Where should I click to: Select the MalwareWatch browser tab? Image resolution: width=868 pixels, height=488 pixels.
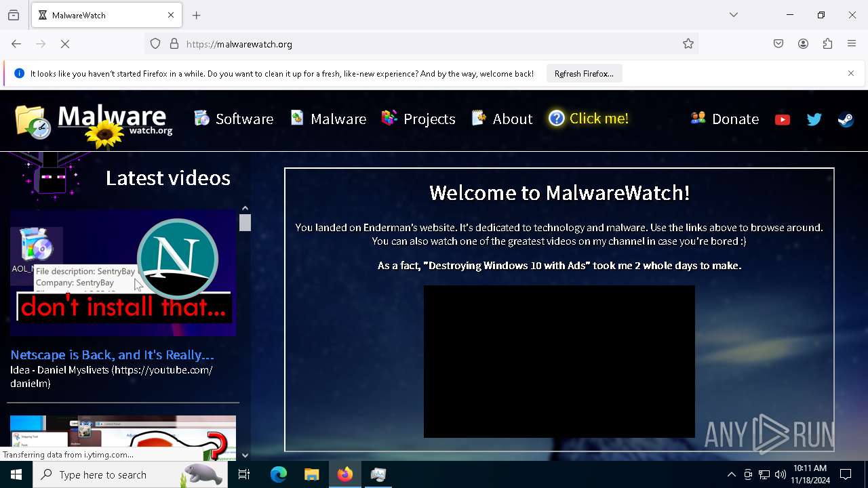[x=106, y=15]
